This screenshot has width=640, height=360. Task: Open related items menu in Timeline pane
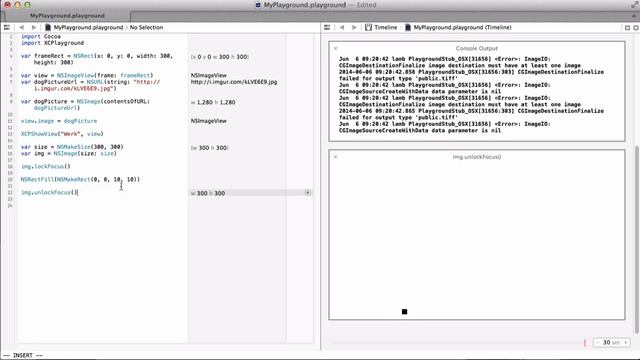(x=327, y=27)
